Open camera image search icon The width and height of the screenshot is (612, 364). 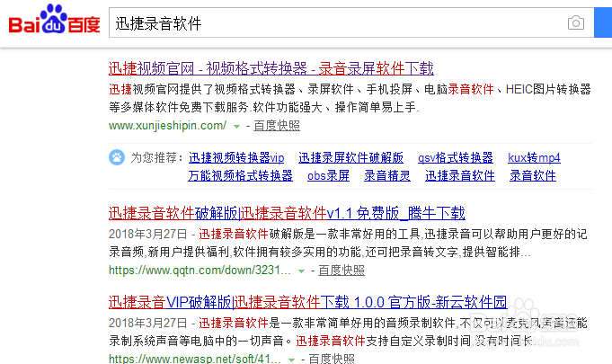pyautogui.click(x=576, y=23)
